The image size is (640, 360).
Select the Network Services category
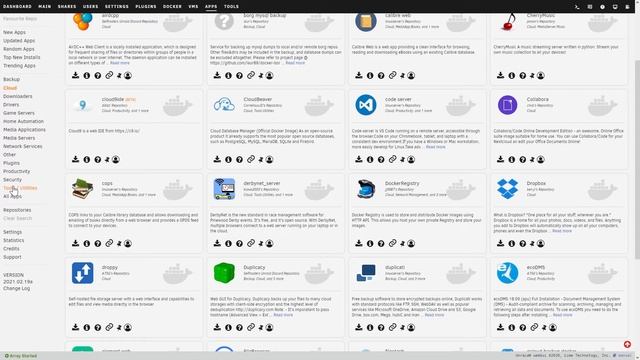(22, 146)
